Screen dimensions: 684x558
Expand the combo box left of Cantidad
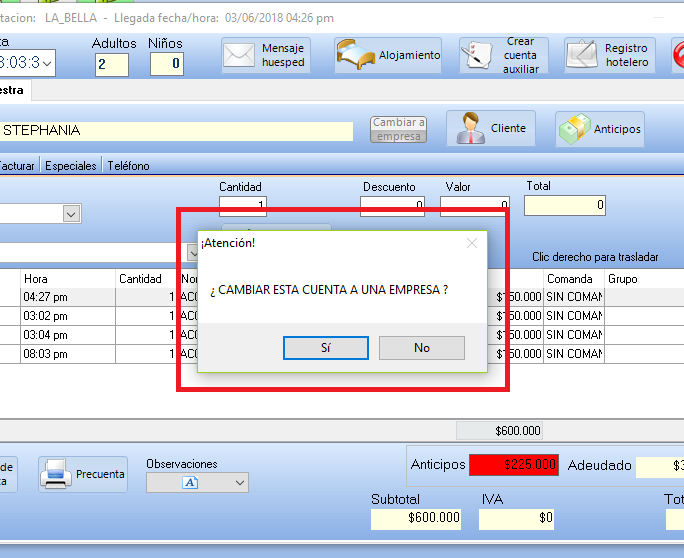coord(71,213)
